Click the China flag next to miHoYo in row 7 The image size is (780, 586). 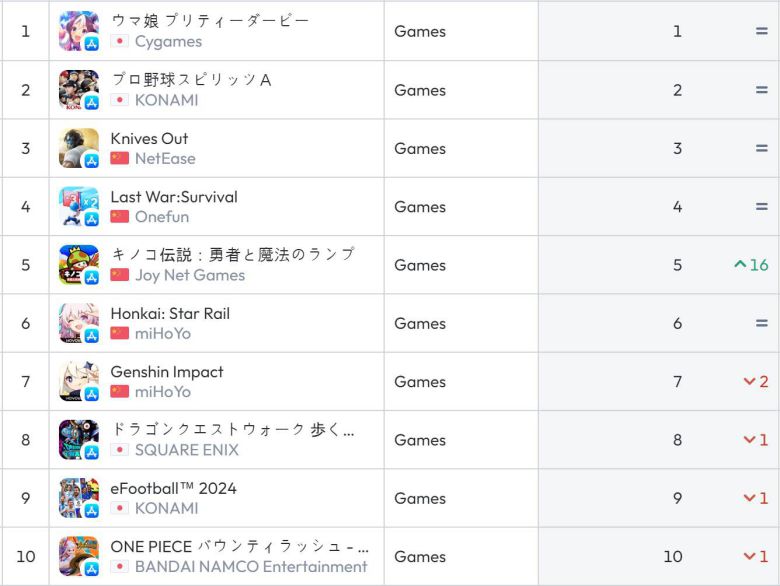120,391
